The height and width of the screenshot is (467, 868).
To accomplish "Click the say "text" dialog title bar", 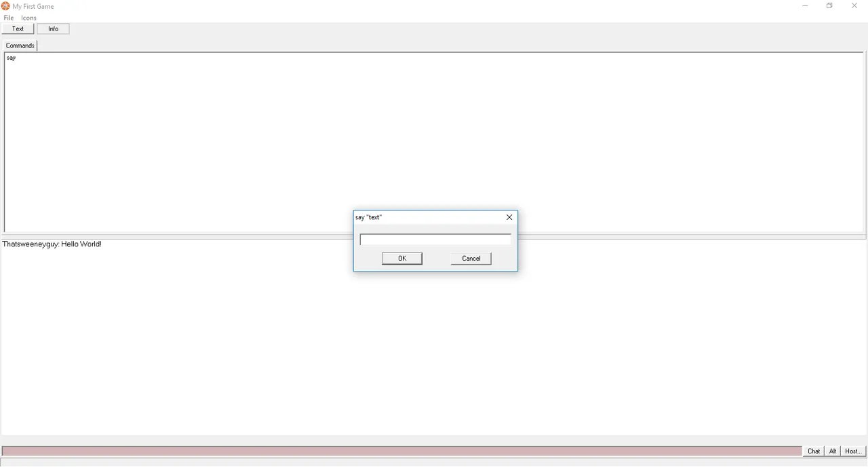I will click(x=428, y=217).
